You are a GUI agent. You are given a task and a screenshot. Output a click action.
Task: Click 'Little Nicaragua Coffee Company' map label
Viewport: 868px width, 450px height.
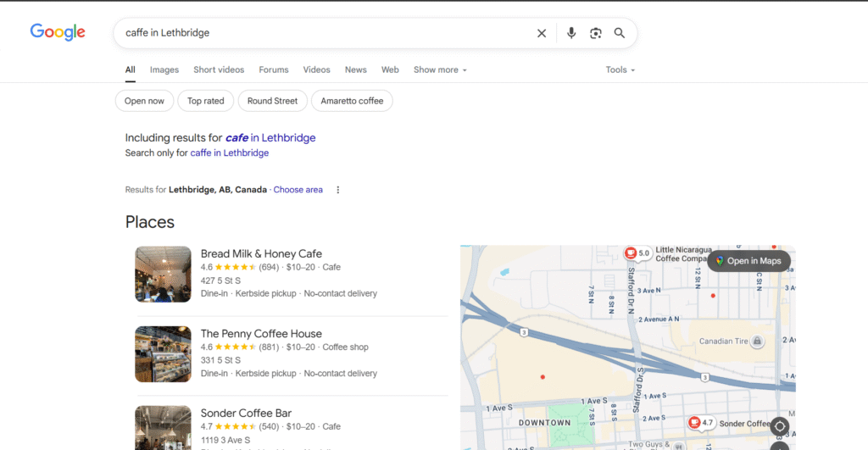pyautogui.click(x=683, y=254)
